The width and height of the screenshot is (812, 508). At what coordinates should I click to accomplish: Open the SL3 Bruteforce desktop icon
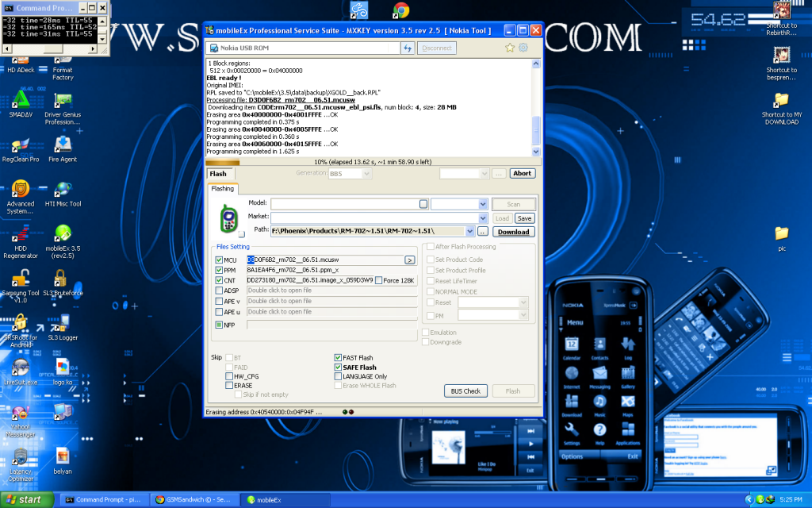click(x=63, y=281)
